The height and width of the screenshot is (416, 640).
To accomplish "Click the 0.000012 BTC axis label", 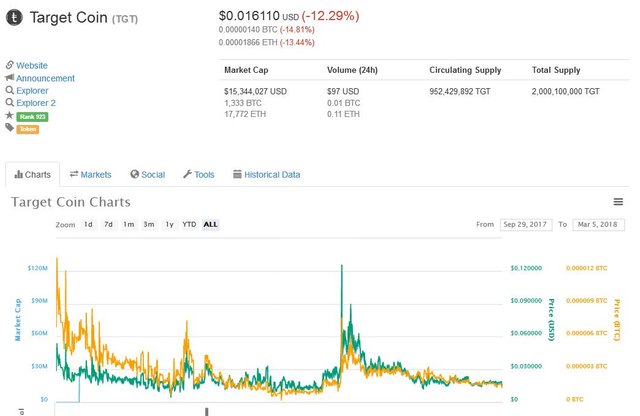I will [x=587, y=268].
